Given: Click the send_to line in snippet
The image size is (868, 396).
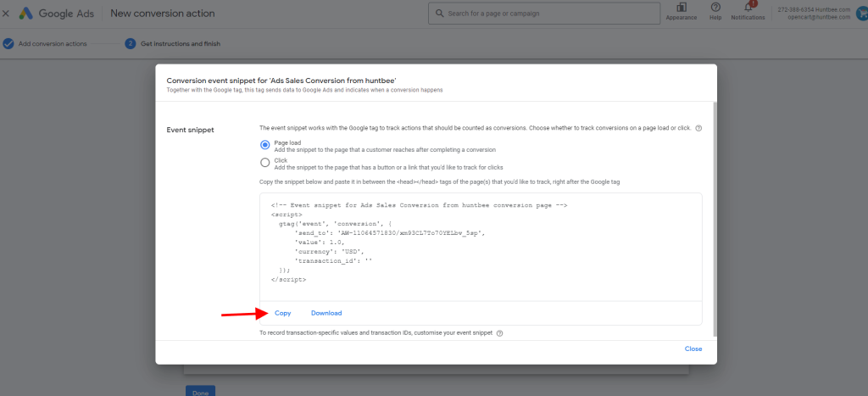Looking at the screenshot, I should point(390,233).
